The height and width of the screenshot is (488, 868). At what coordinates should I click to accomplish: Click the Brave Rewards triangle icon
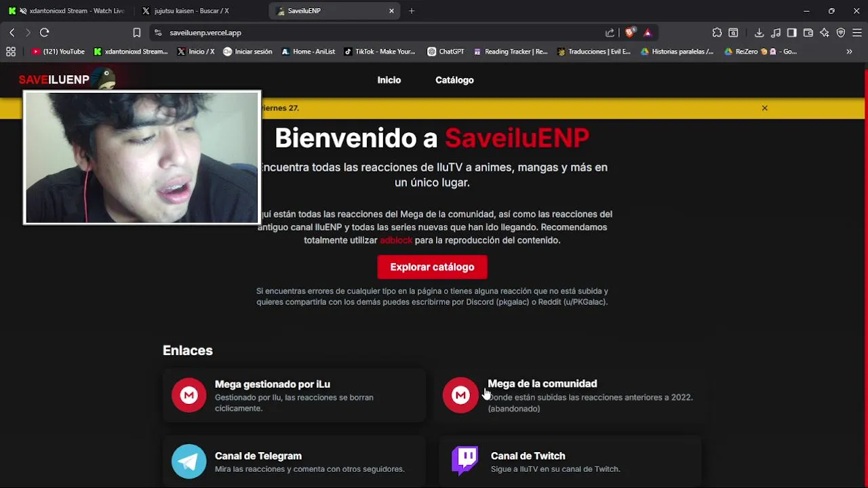click(x=648, y=33)
